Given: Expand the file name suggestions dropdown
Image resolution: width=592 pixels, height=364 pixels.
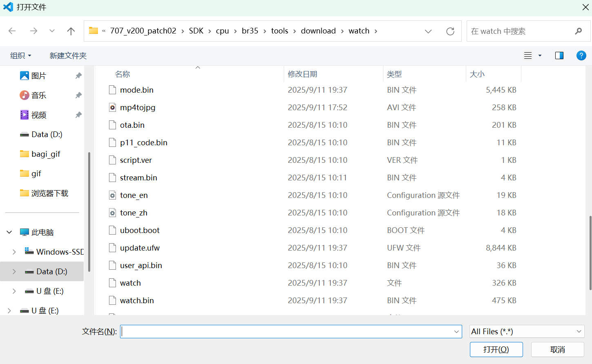Looking at the screenshot, I should pyautogui.click(x=456, y=332).
